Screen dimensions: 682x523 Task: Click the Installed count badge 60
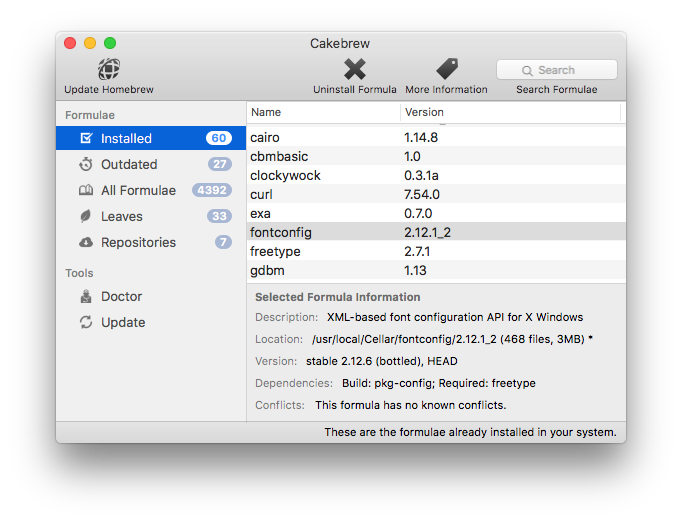pyautogui.click(x=219, y=138)
